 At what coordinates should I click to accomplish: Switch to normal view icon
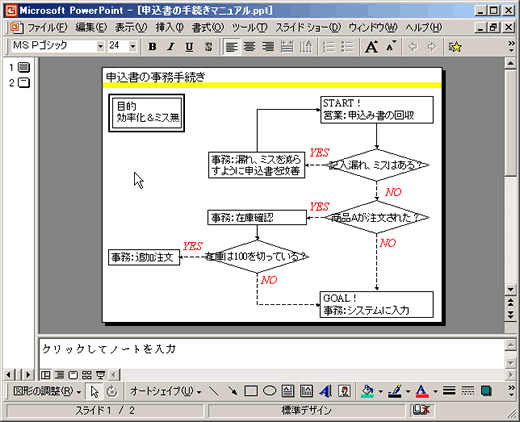point(45,375)
